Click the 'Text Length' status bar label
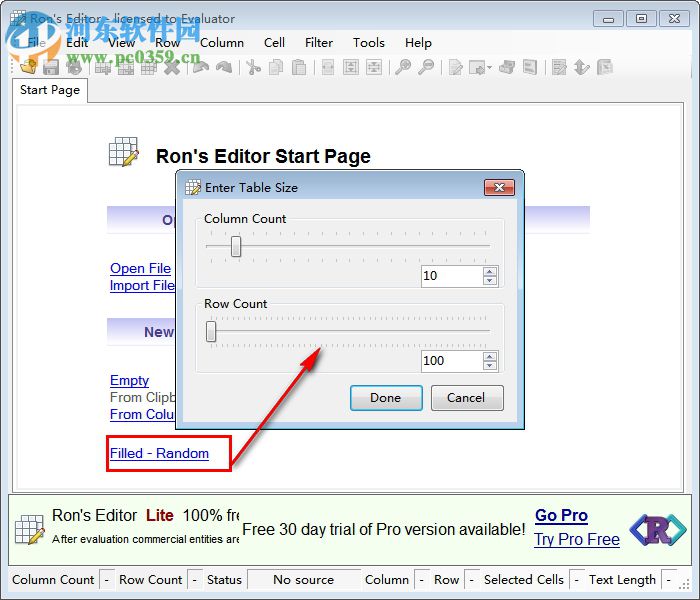Screen dimensions: 700x600 point(622,580)
